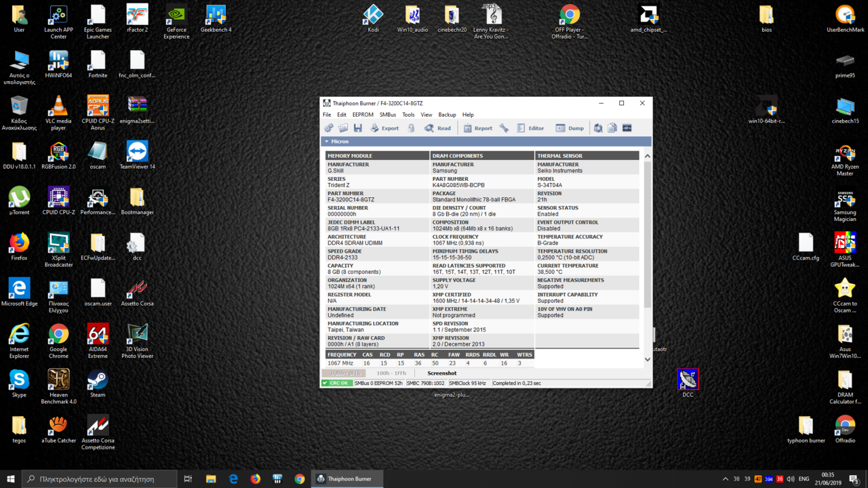The height and width of the screenshot is (488, 868).
Task: Select the HWiNFO64 desktop icon
Action: click(58, 64)
